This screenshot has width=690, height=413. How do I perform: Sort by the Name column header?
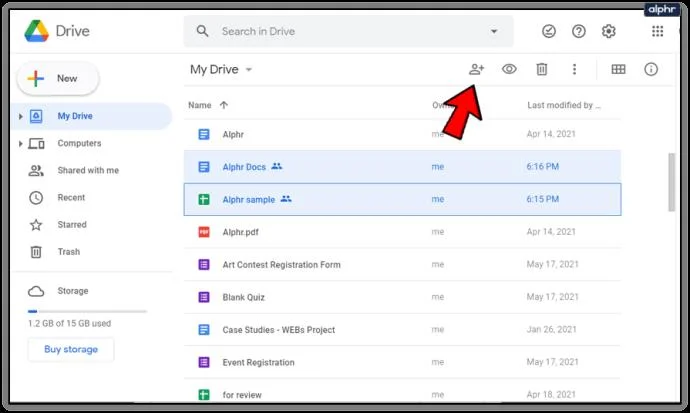[x=199, y=105]
